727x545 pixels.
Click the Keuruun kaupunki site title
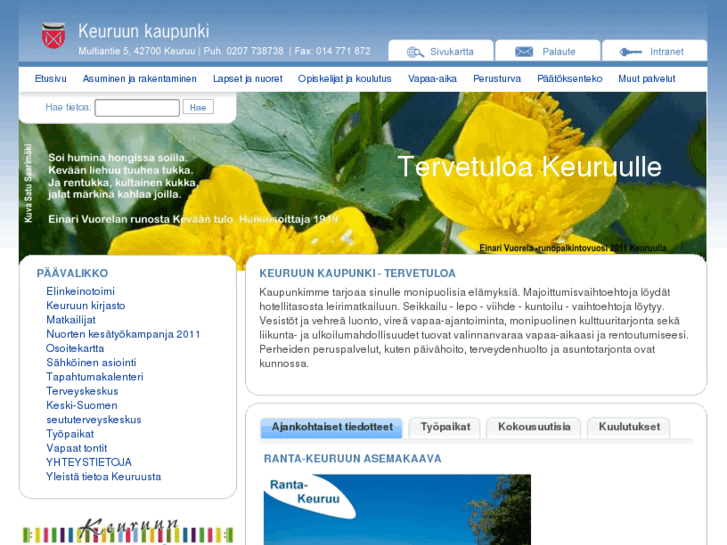[144, 31]
